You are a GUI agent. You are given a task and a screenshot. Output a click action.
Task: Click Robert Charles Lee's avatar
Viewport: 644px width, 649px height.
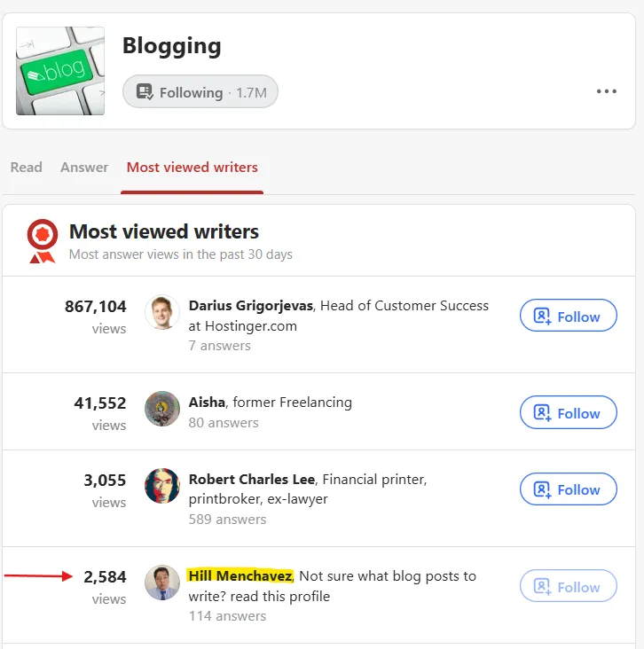click(162, 486)
